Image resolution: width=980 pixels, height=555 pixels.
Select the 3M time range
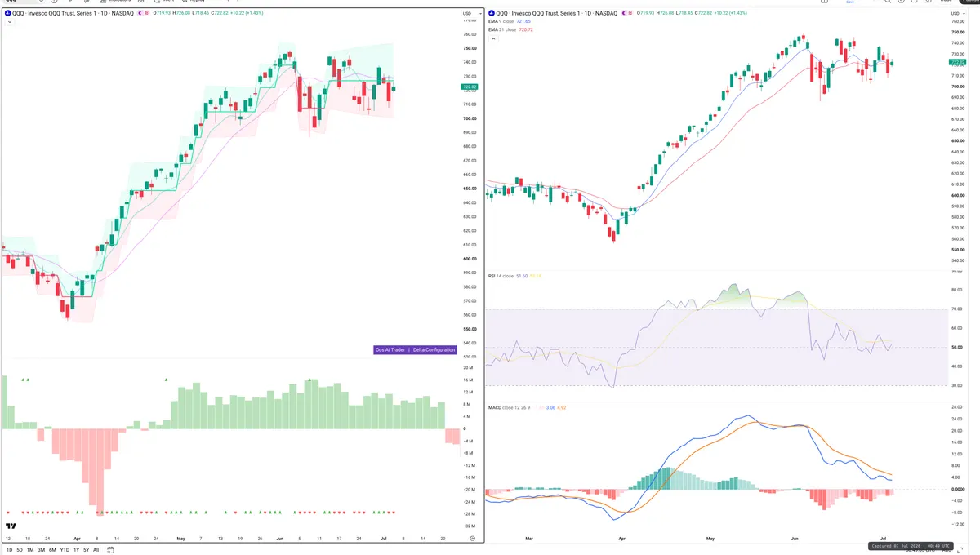click(42, 550)
